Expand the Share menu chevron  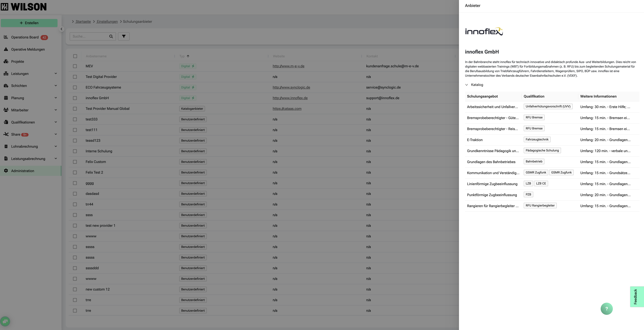[56, 134]
